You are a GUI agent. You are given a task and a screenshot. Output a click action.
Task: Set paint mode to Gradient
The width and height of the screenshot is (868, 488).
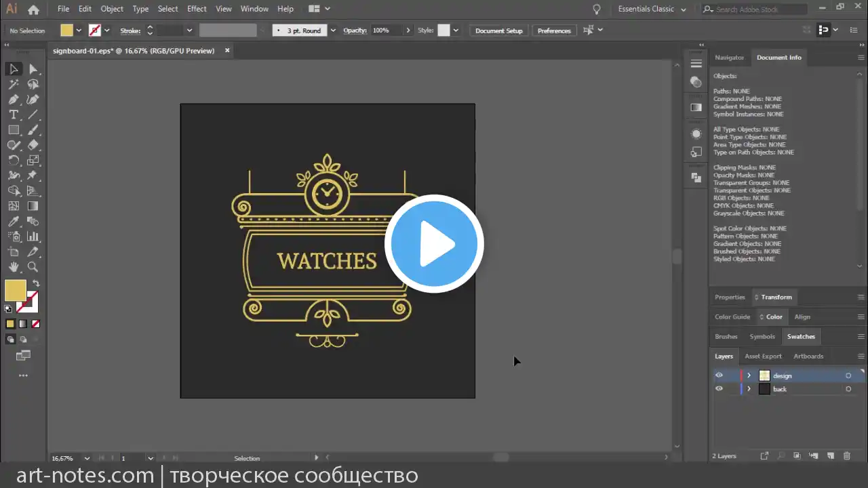(23, 324)
